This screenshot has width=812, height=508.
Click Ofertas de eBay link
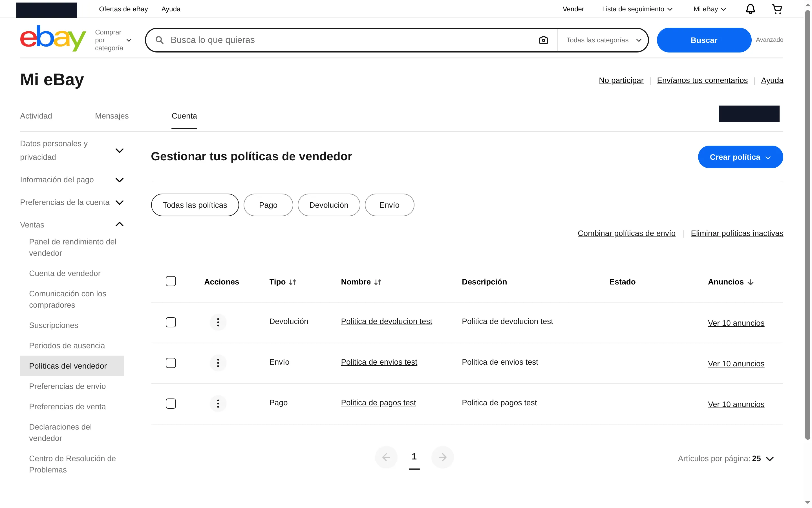123,9
